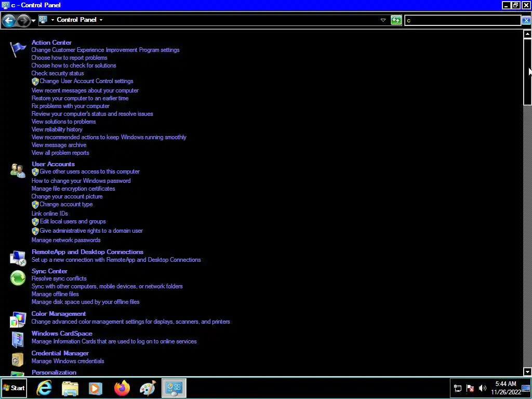Open the recent pages dropdown arrow
Screen dimensions: 532x399
pyautogui.click(x=33, y=21)
